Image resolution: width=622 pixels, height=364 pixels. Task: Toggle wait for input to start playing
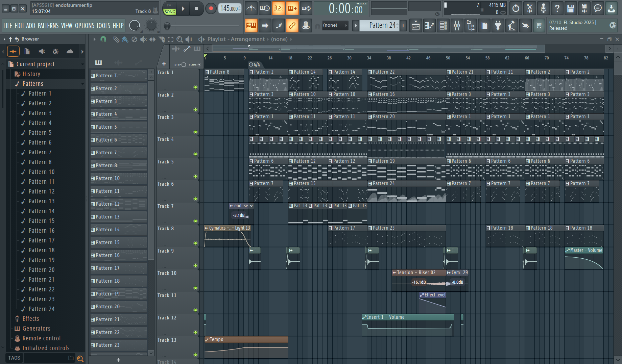(x=265, y=8)
